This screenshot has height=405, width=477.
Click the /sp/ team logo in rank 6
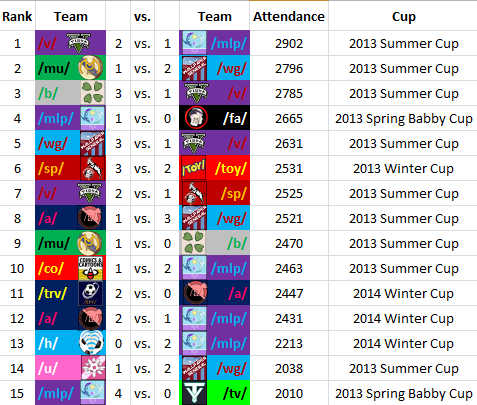pos(93,168)
